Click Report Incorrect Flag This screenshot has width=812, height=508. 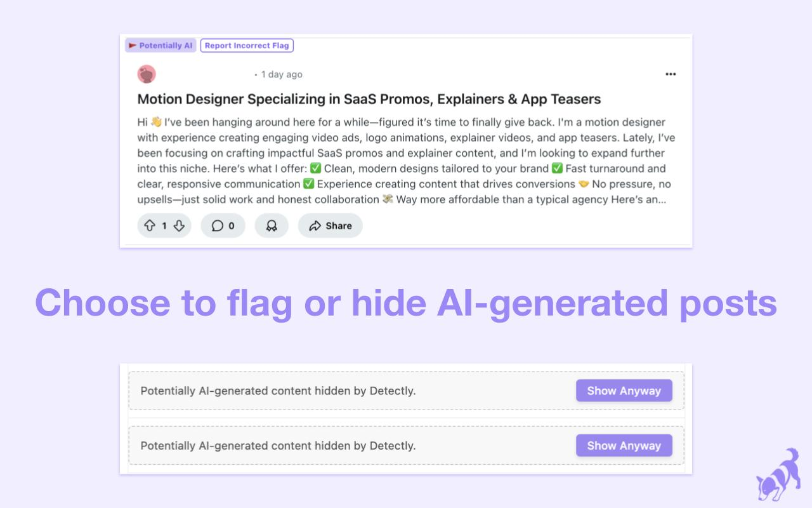pos(247,46)
